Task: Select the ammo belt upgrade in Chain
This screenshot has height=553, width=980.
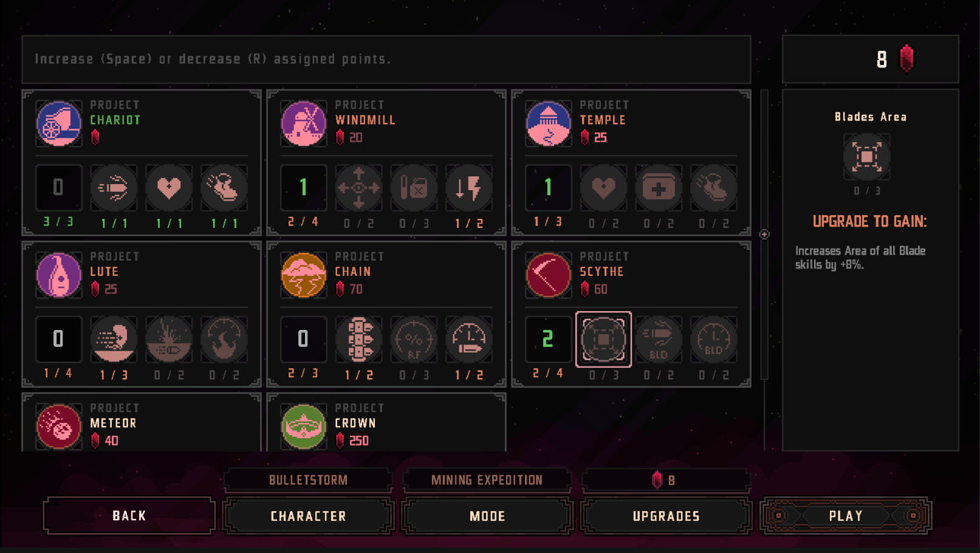Action: 358,339
